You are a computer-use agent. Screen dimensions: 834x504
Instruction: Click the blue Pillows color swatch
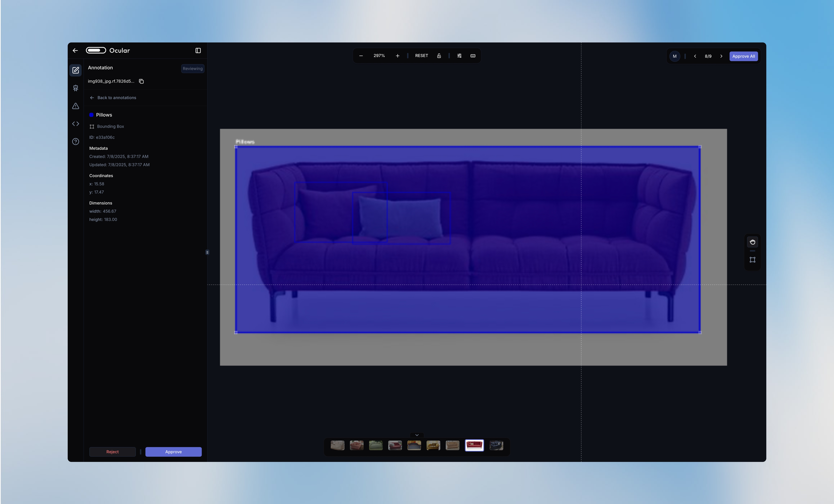pos(91,115)
